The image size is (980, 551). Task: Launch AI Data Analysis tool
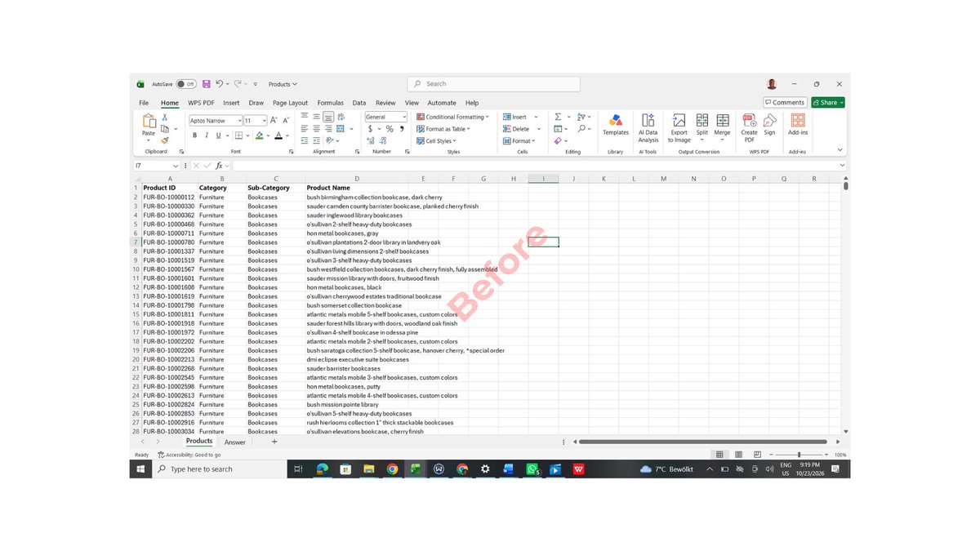648,128
